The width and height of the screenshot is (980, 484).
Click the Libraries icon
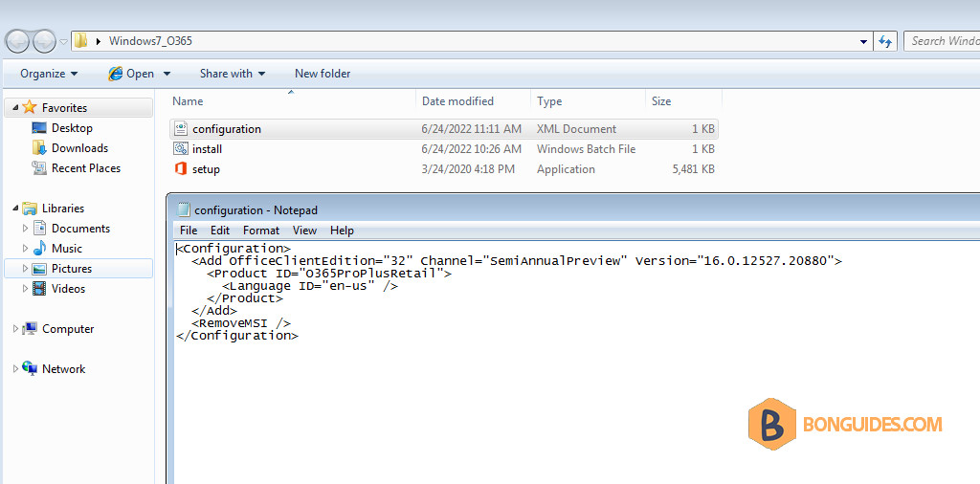tap(29, 209)
